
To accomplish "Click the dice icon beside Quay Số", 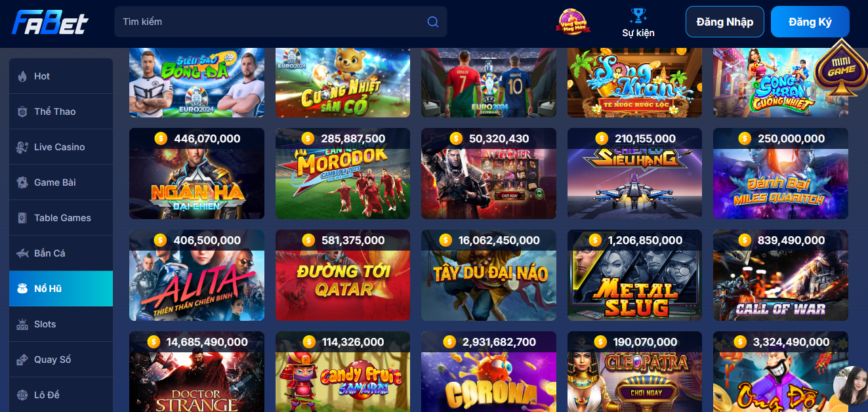I will (x=22, y=360).
